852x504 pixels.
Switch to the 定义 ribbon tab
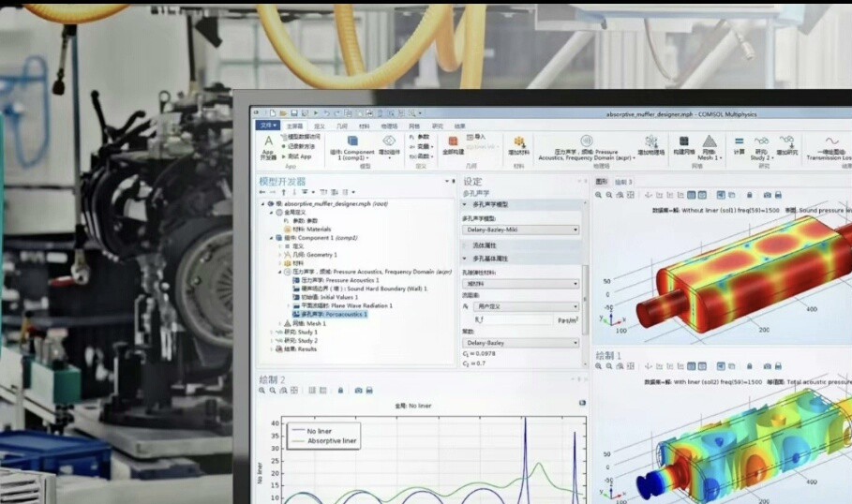click(x=320, y=126)
